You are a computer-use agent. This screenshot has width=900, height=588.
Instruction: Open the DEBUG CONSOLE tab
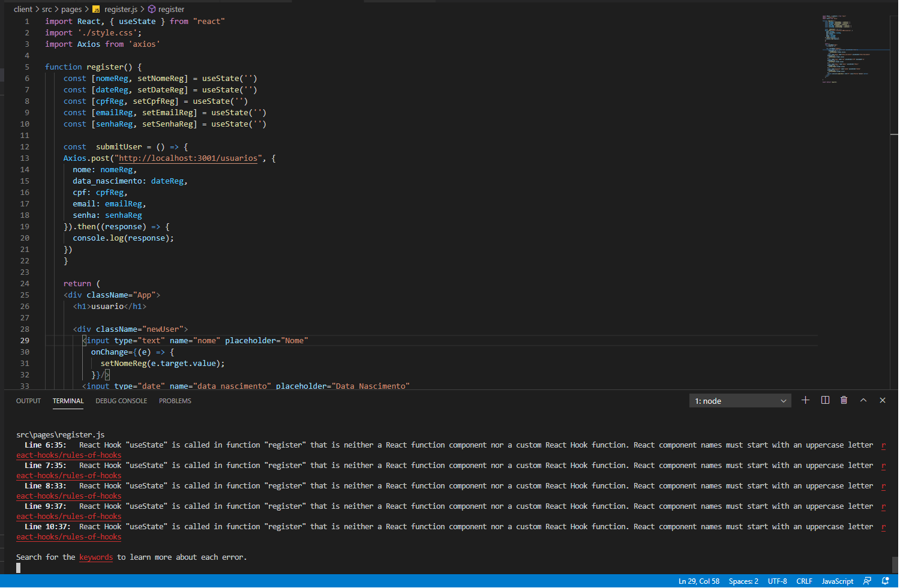coord(121,401)
